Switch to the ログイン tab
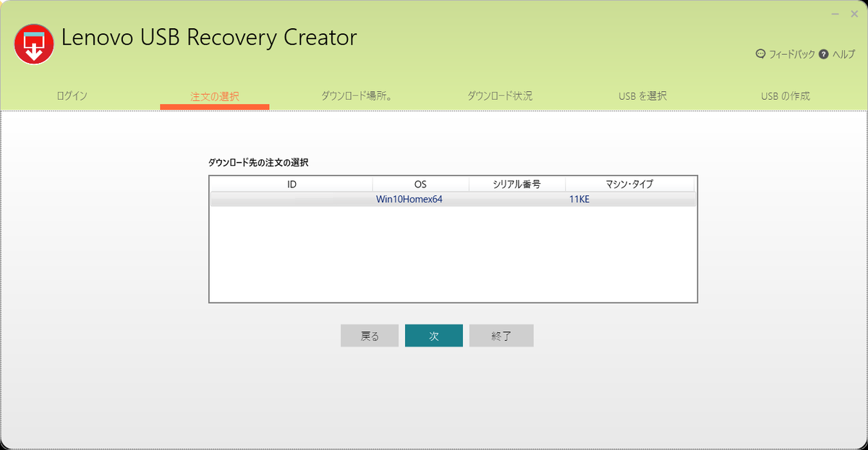The width and height of the screenshot is (868, 450). (72, 95)
